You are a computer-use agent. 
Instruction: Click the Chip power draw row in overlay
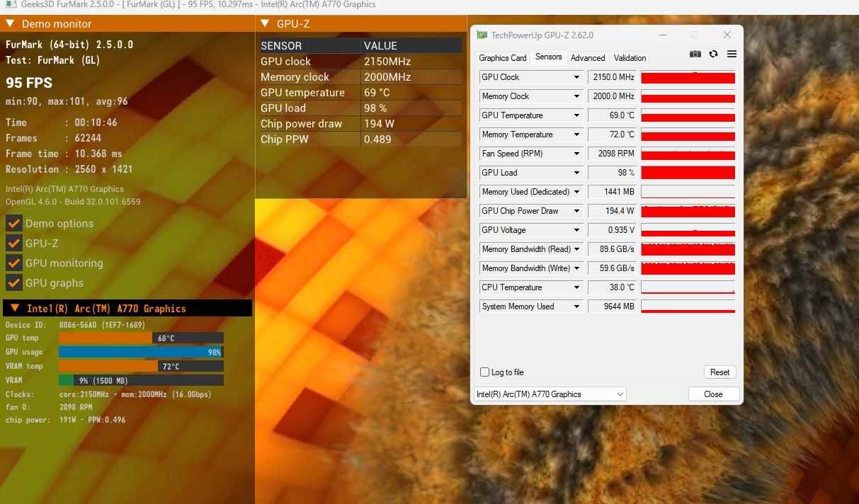[360, 124]
